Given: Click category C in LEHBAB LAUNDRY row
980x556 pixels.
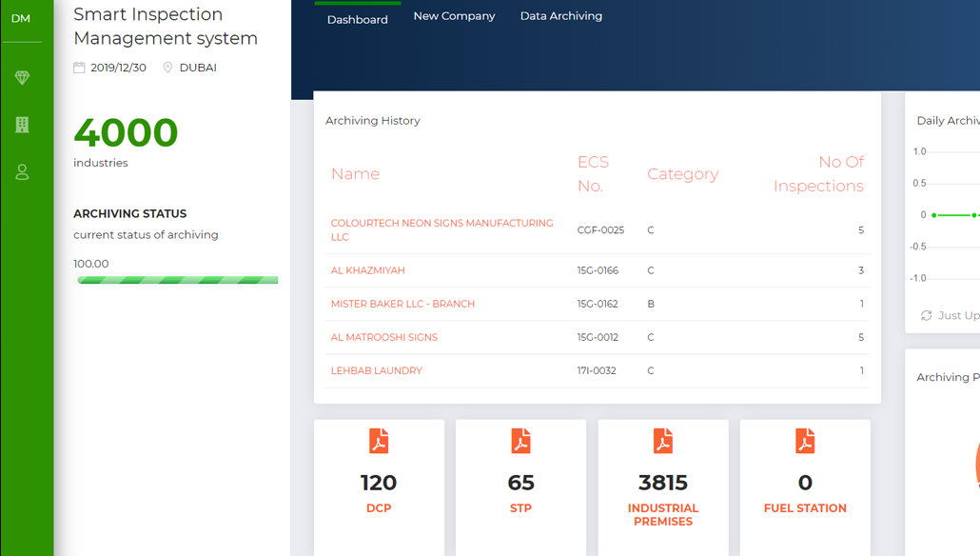Looking at the screenshot, I should point(651,370).
